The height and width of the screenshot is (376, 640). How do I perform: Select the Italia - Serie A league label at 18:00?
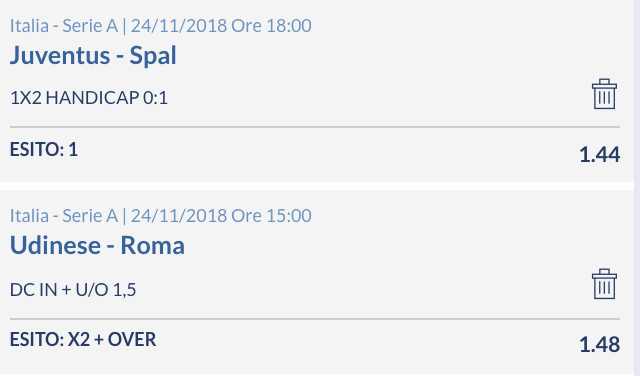pos(64,26)
